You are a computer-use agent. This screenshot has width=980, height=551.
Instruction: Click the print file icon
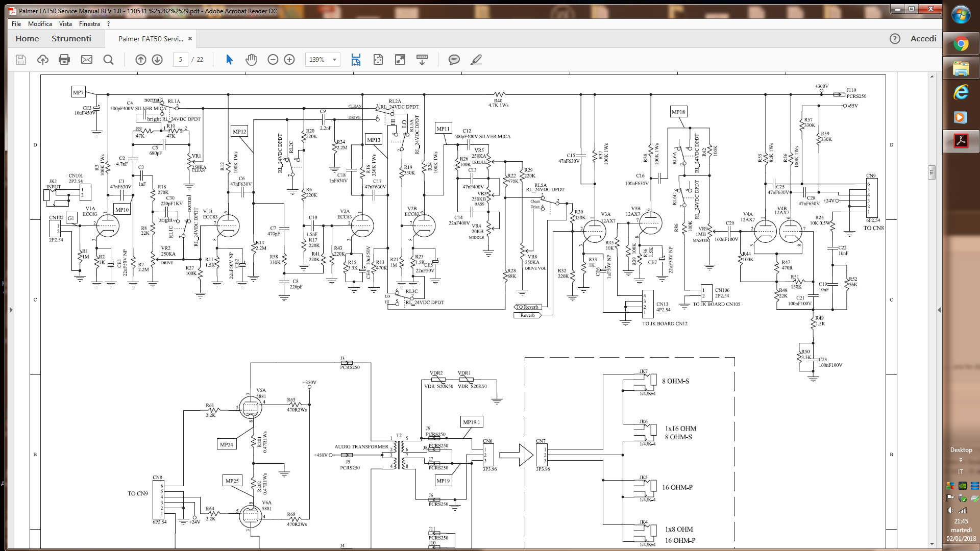point(64,60)
